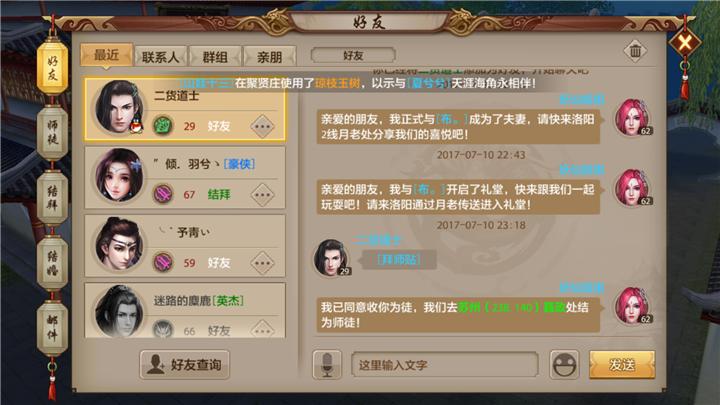
Task: Switch to the 联系人 tab
Action: pyautogui.click(x=160, y=57)
